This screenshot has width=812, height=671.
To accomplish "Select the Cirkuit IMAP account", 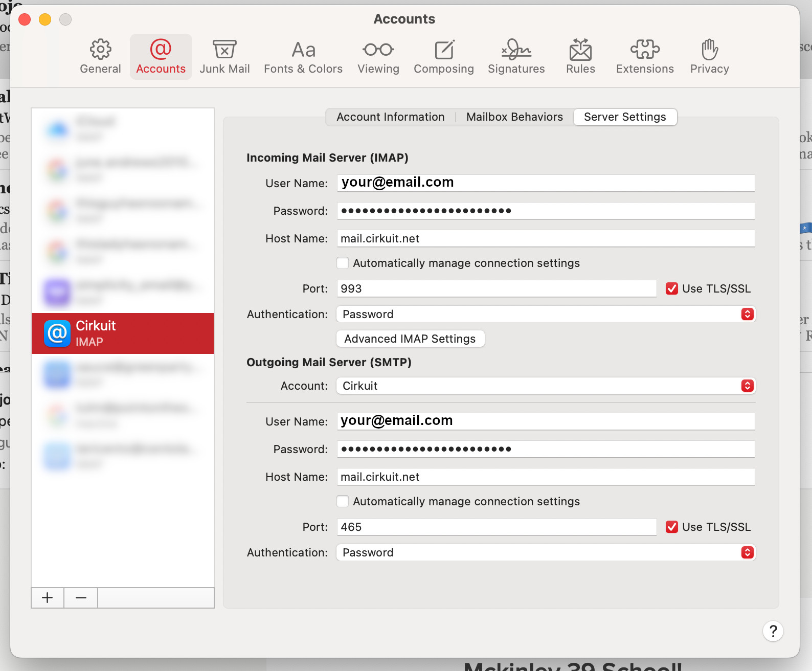I will point(123,333).
